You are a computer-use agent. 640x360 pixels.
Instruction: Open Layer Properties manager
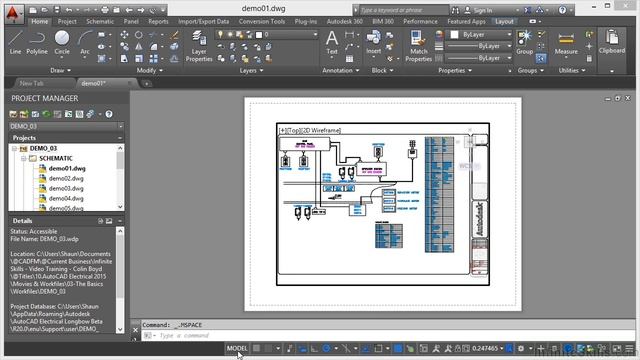point(199,46)
